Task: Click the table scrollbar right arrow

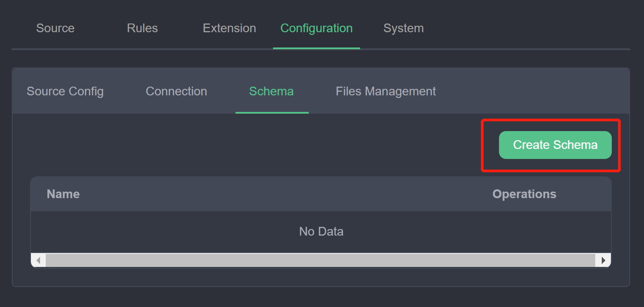Action: click(x=603, y=260)
